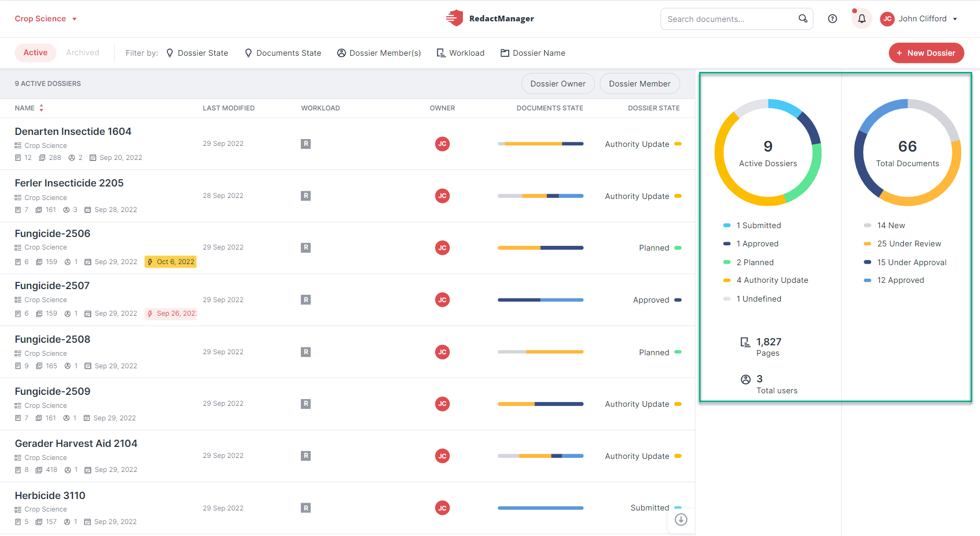Viewport: 980px width, 536px height.
Task: Click the Active Dossiers donut chart
Action: [x=768, y=153]
